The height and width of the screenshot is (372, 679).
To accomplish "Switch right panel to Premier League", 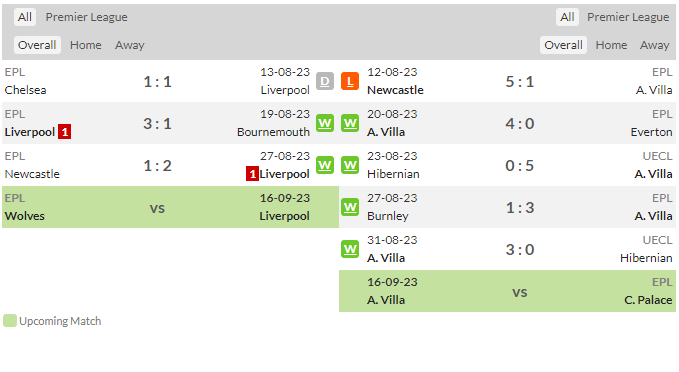I will point(628,17).
